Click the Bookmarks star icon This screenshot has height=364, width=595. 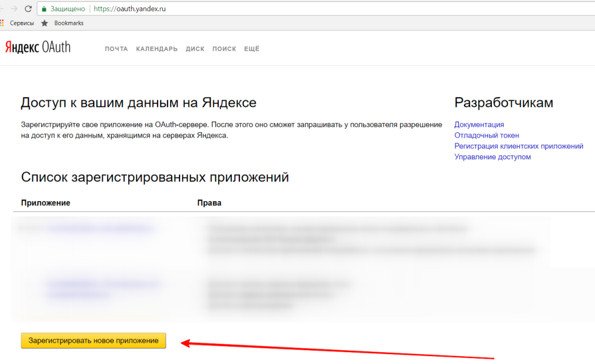(x=45, y=23)
